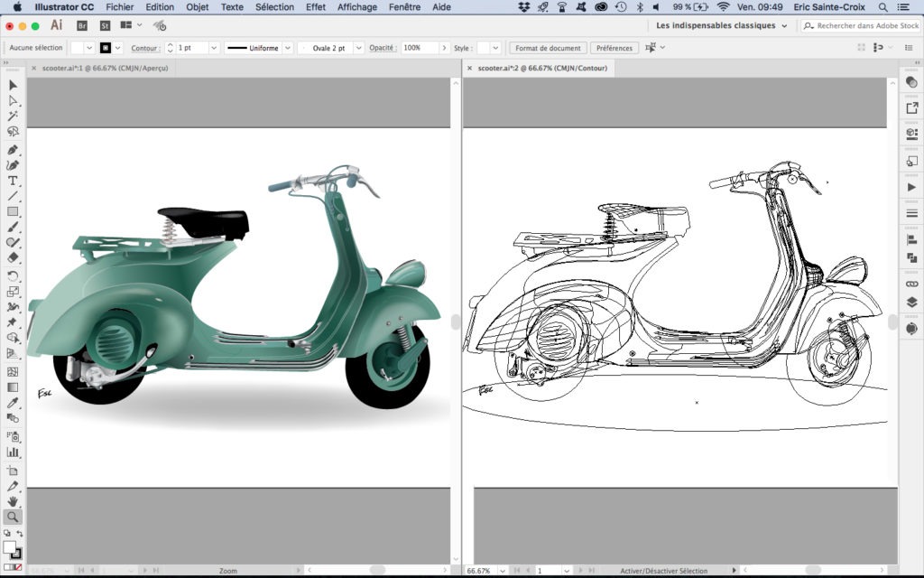Open the Effet menu
The width and height of the screenshot is (924, 578).
(315, 7)
